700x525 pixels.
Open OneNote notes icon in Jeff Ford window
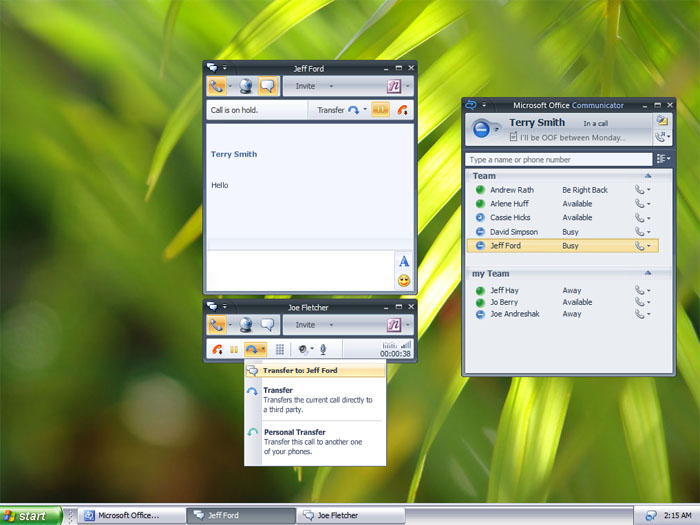coord(394,86)
